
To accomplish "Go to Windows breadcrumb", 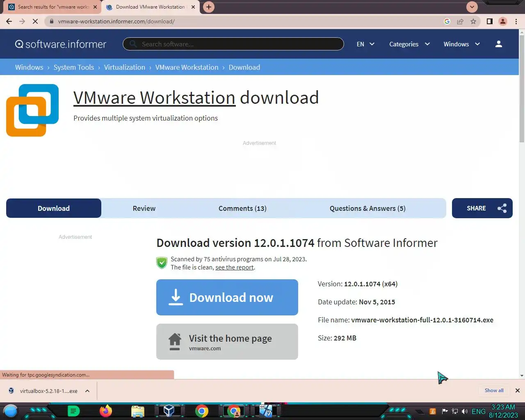I will point(29,67).
